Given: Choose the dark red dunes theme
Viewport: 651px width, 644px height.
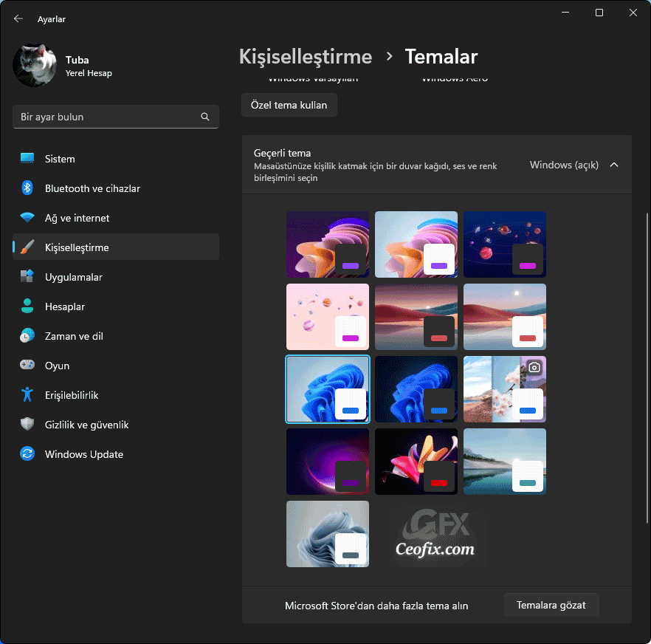Looking at the screenshot, I should 416,317.
